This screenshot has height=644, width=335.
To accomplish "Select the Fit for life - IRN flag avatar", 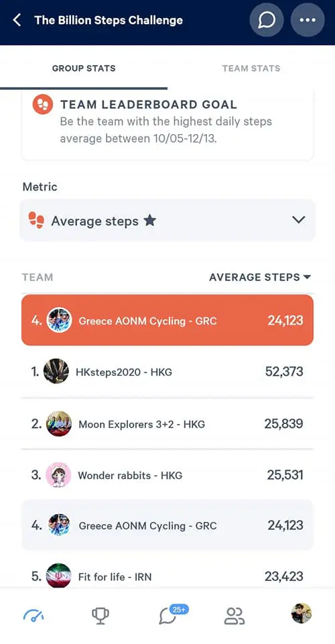I will [59, 576].
